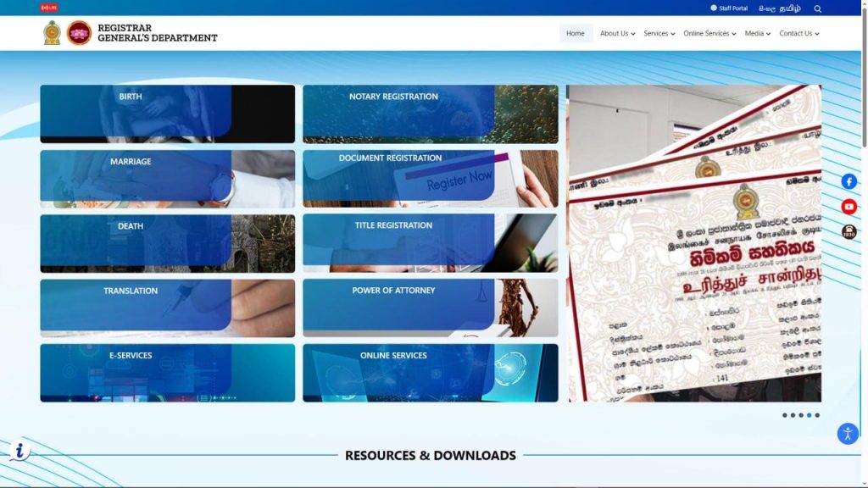Click the title certificate slideshow image
The image size is (868, 488).
[693, 243]
